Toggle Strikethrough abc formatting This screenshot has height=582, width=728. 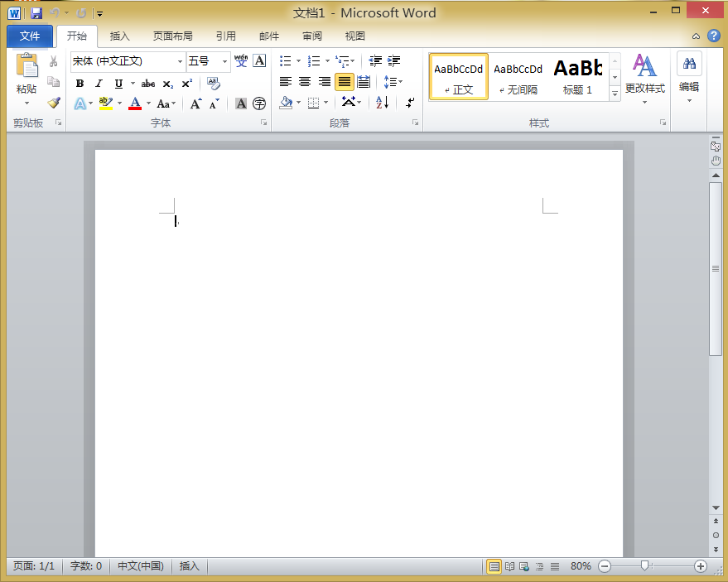[x=148, y=84]
